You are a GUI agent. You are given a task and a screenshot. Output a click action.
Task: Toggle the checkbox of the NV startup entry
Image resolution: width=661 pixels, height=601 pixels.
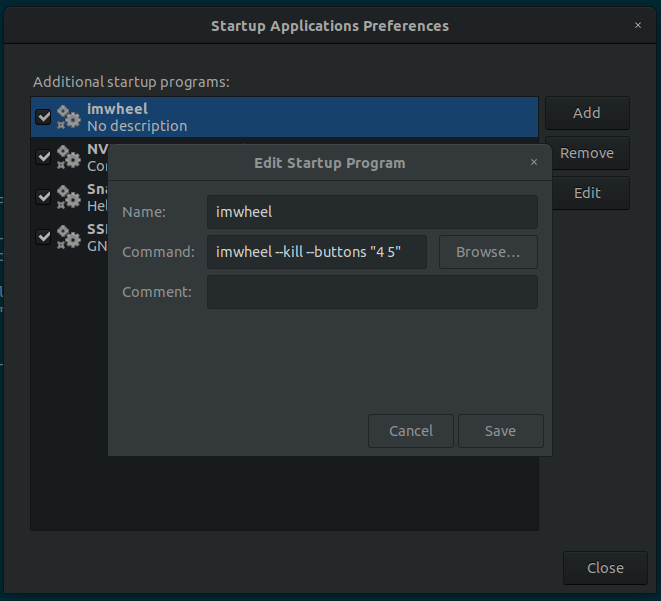(43, 157)
